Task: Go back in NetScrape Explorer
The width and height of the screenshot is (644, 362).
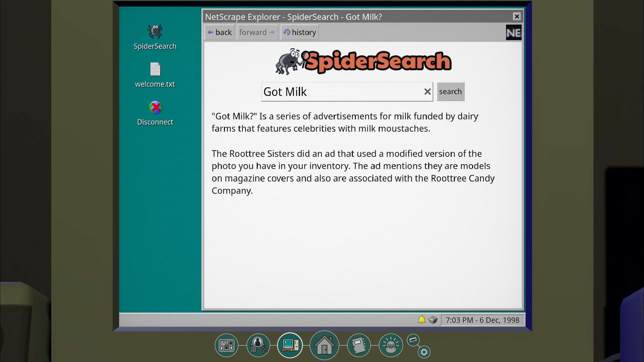Action: tap(220, 32)
